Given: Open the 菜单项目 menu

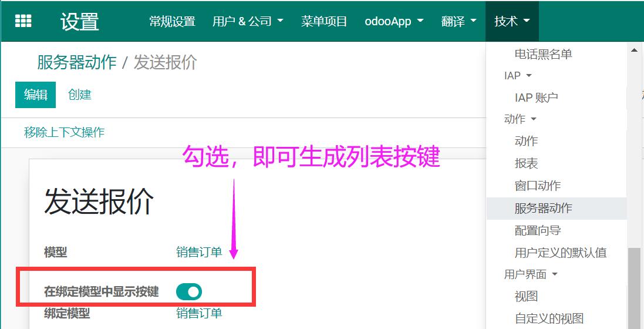Looking at the screenshot, I should [324, 21].
